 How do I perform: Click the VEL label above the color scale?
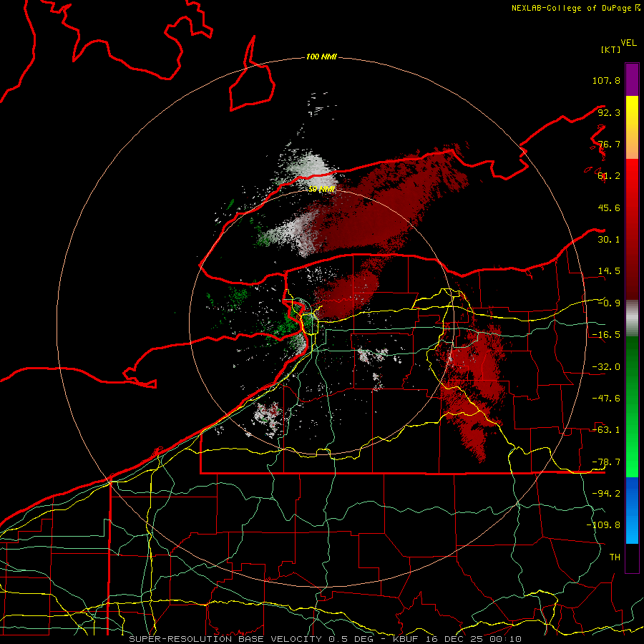coord(628,43)
